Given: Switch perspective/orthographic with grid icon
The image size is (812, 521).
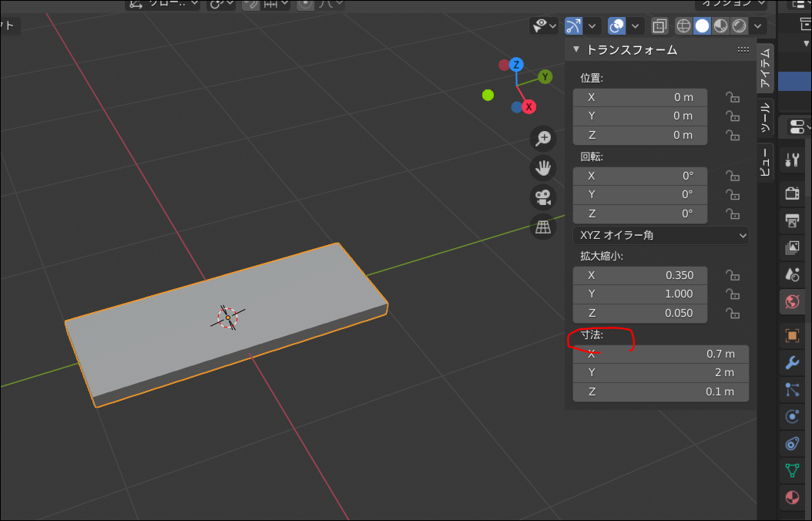Looking at the screenshot, I should pyautogui.click(x=543, y=227).
